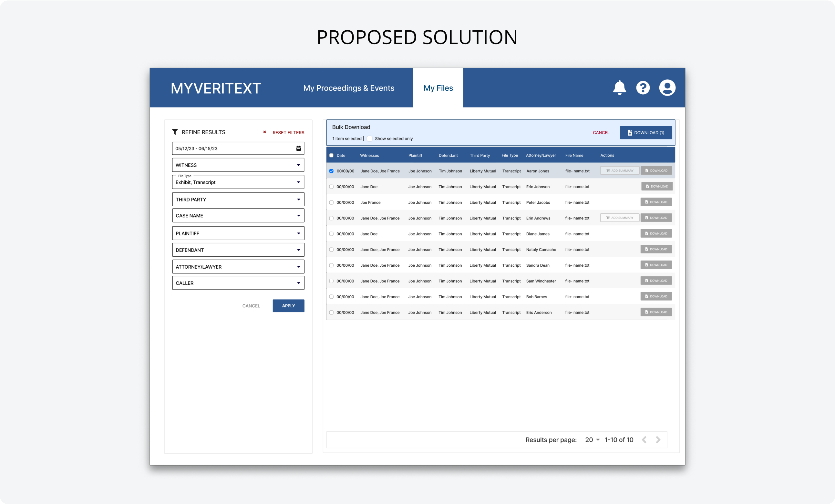Click the File Type column header
Viewport: 835px width, 504px height.
(x=510, y=156)
